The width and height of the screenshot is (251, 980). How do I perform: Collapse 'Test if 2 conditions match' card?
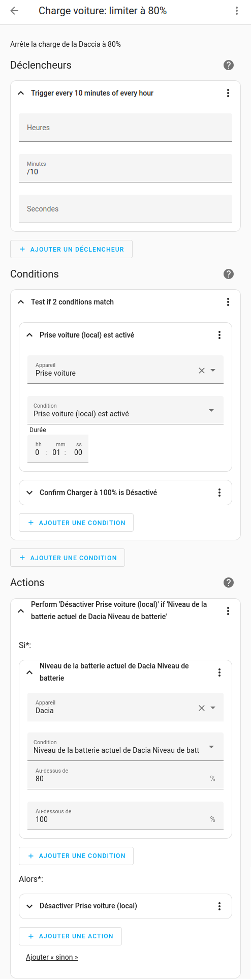pyautogui.click(x=21, y=302)
